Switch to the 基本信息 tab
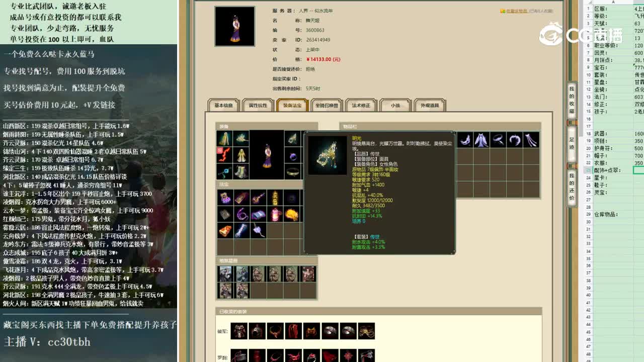The height and width of the screenshot is (362, 644). (x=223, y=105)
